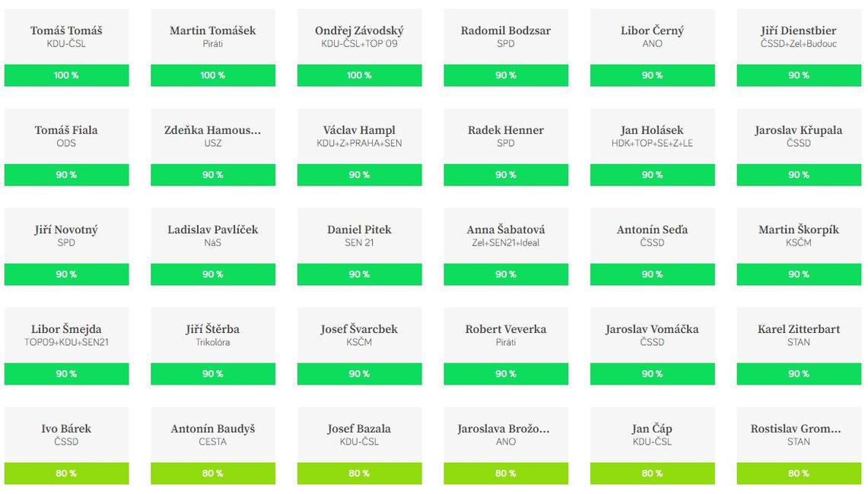Image resolution: width=868 pixels, height=494 pixels.
Task: Select Antonín Baudyš from CESTA
Action: coord(212,435)
